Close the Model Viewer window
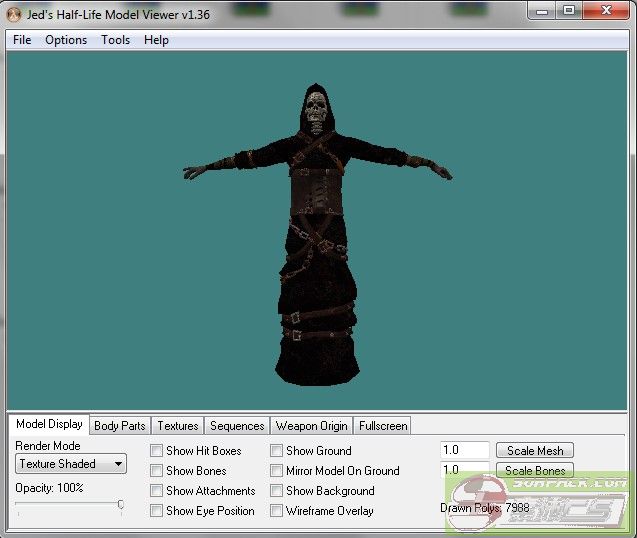This screenshot has width=637, height=538. point(607,10)
